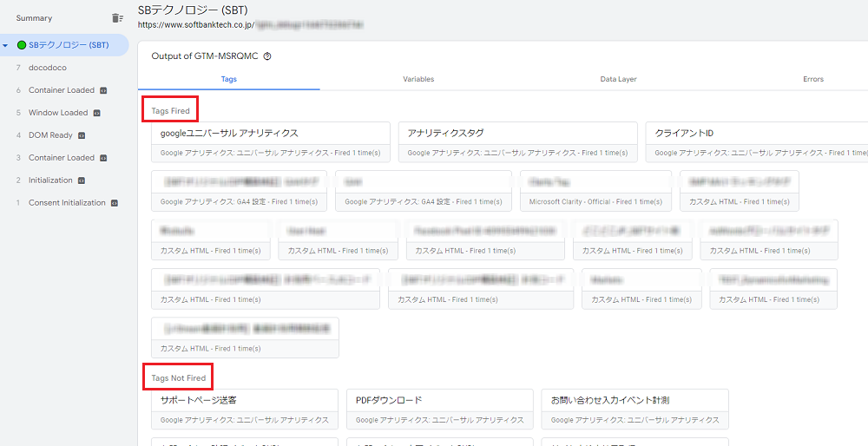868x446 pixels.
Task: Click API icon beside DOM Ready
Action: click(x=82, y=135)
